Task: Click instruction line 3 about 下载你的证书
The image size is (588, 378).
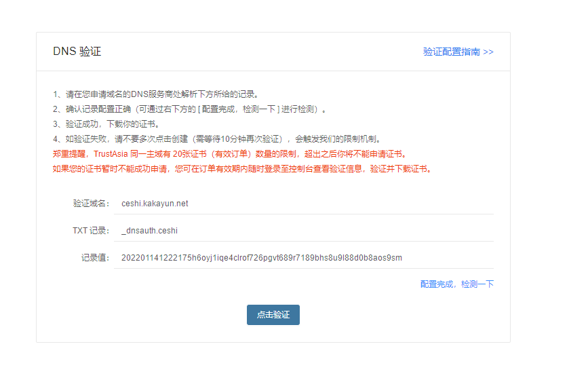Action: pyautogui.click(x=106, y=124)
